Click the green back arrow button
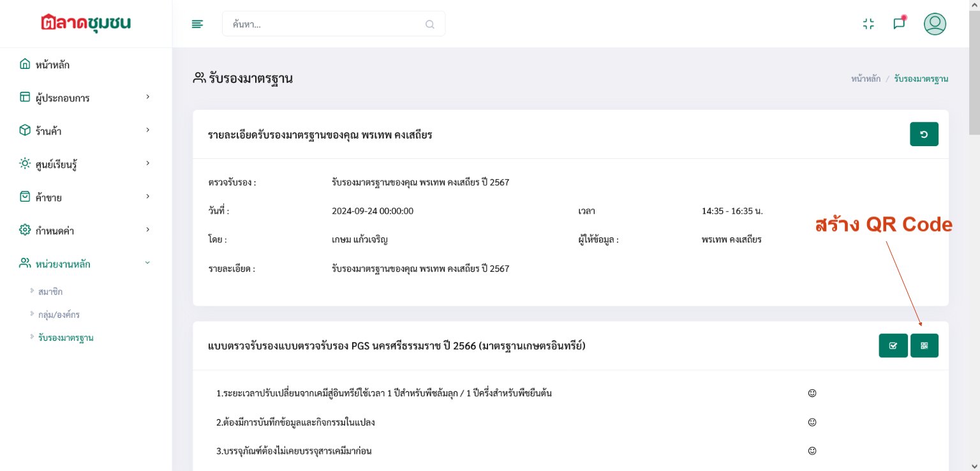The width and height of the screenshot is (980, 471). pyautogui.click(x=923, y=135)
